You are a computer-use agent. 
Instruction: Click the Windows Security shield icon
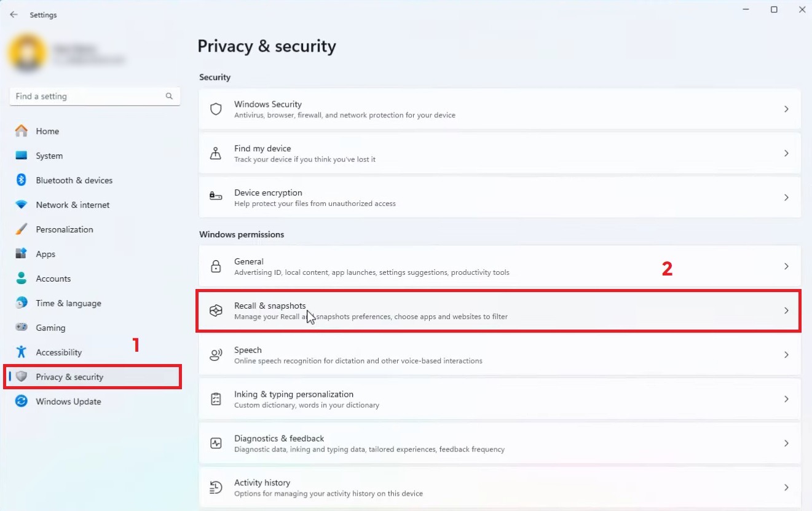pyautogui.click(x=216, y=109)
